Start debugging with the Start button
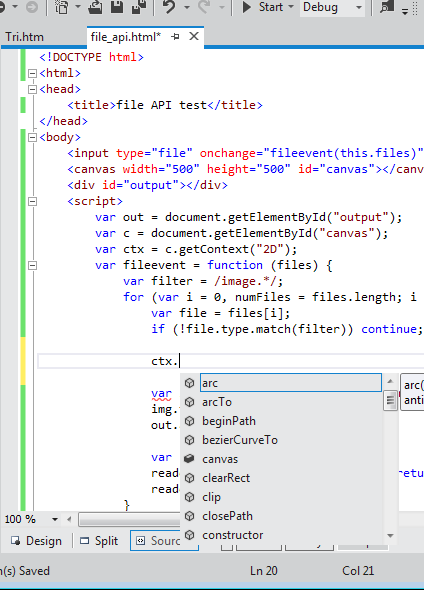This screenshot has width=424, height=591. 263,7
